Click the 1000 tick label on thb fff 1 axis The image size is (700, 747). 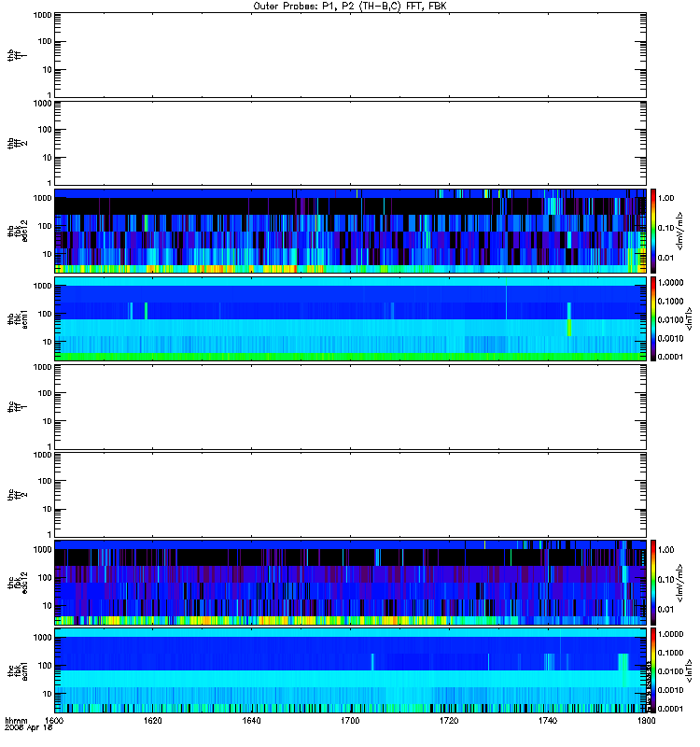(x=42, y=15)
